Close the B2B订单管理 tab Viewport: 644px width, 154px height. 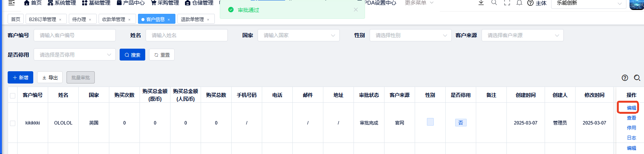[60, 20]
